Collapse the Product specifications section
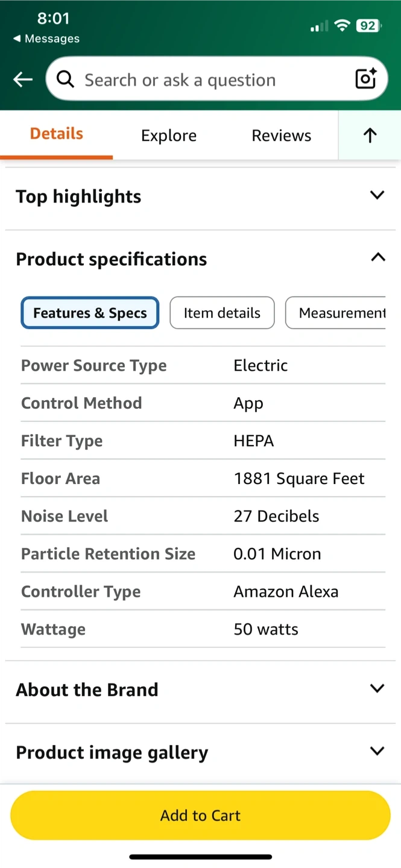 [377, 258]
